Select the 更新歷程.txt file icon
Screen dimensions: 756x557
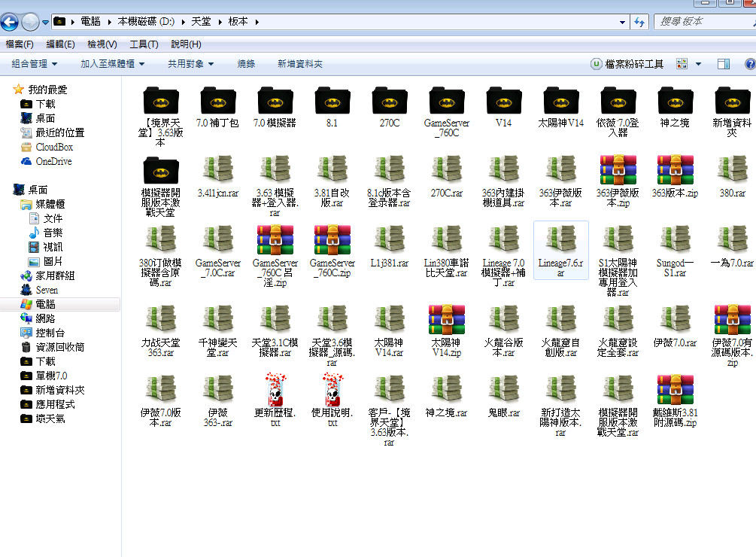point(275,390)
